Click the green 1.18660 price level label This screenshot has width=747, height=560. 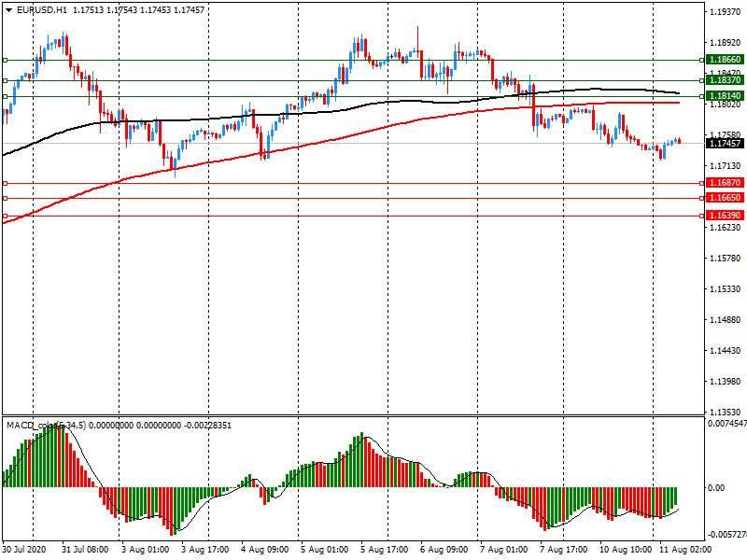pos(725,60)
